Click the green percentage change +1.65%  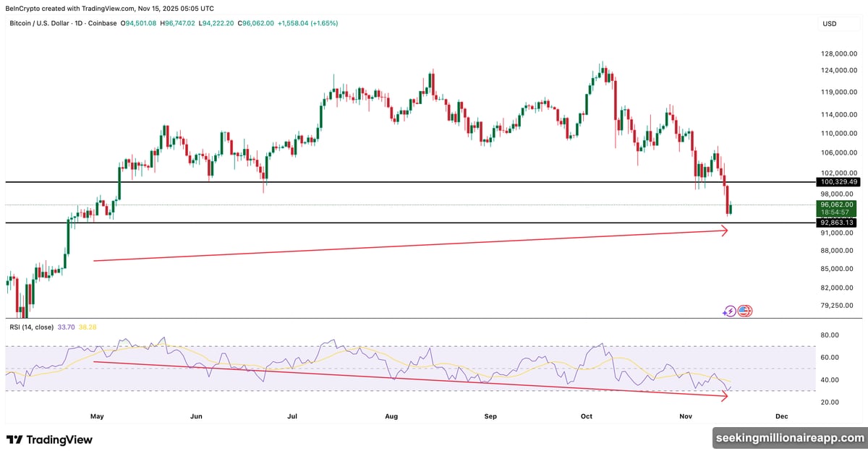(x=324, y=23)
